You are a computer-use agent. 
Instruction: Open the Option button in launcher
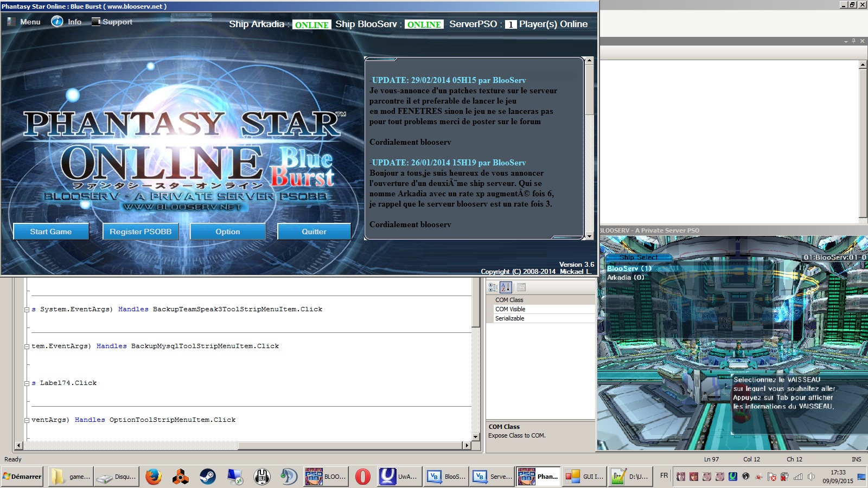click(228, 232)
